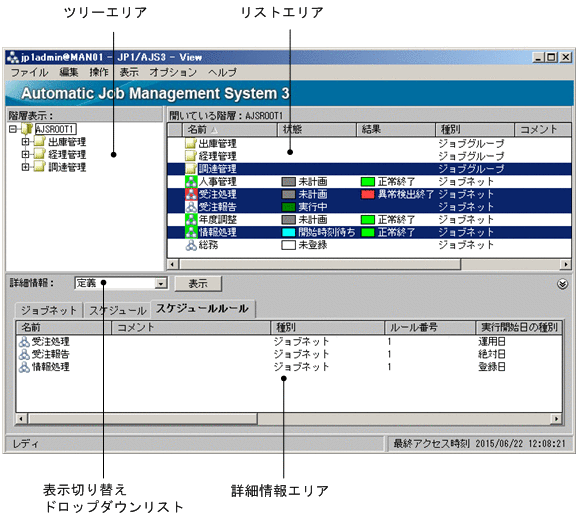580x519 pixels.
Task: Click 登録日 cell for 情報処理 rule
Action: tap(492, 367)
